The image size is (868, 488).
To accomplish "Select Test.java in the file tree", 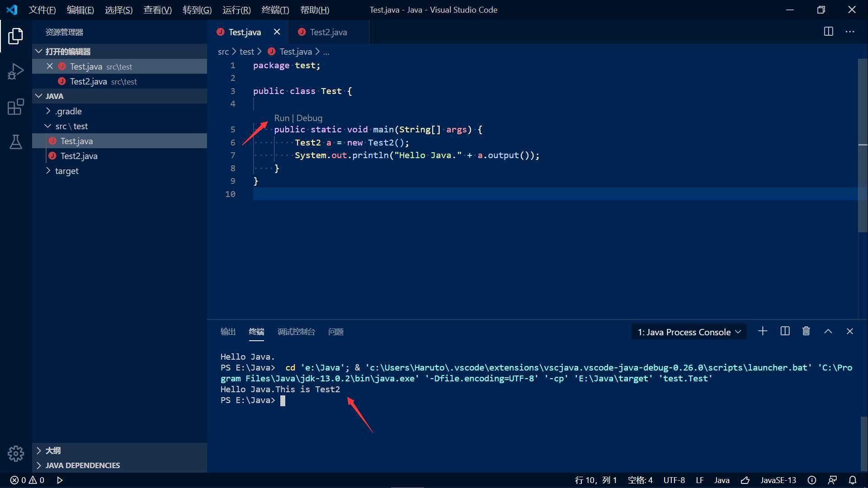I will pos(120,141).
